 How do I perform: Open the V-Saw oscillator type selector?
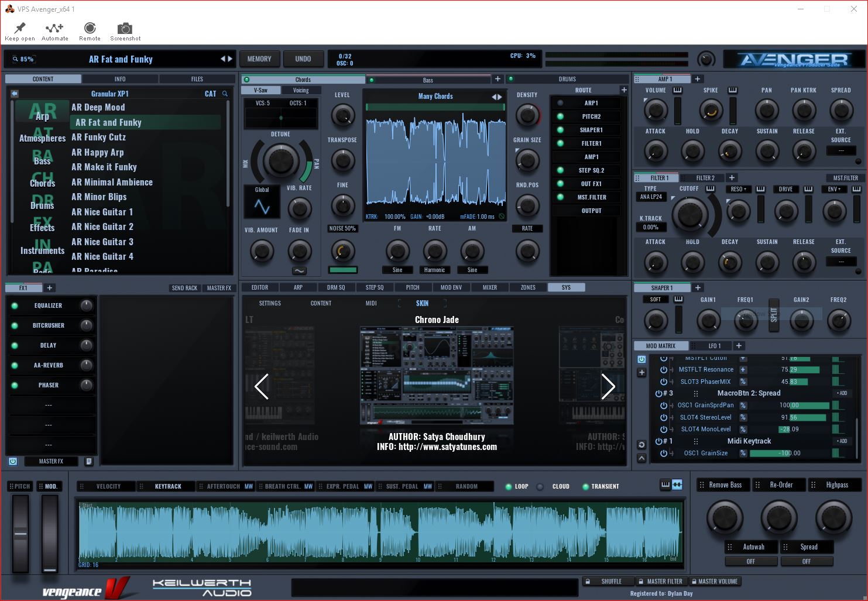(260, 91)
